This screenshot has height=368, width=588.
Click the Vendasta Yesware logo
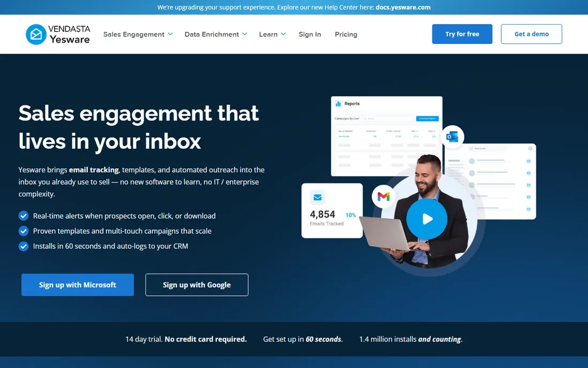click(58, 34)
